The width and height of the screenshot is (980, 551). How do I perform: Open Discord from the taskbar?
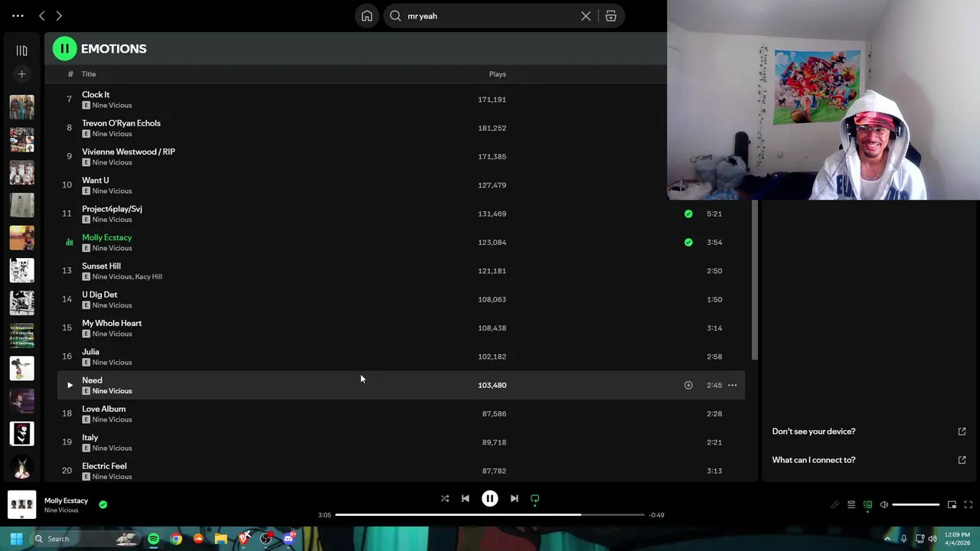[289, 539]
